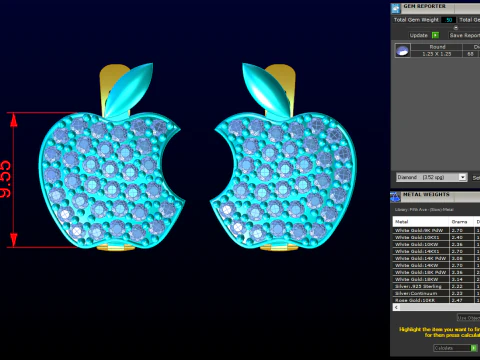Select the right apple earring model in viewport
480x360 pixels.
click(283, 157)
